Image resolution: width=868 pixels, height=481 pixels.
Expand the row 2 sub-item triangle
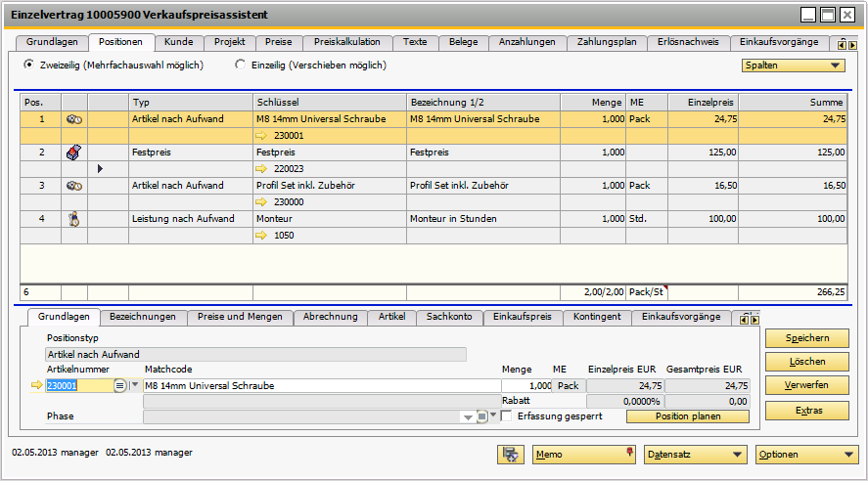[x=99, y=169]
